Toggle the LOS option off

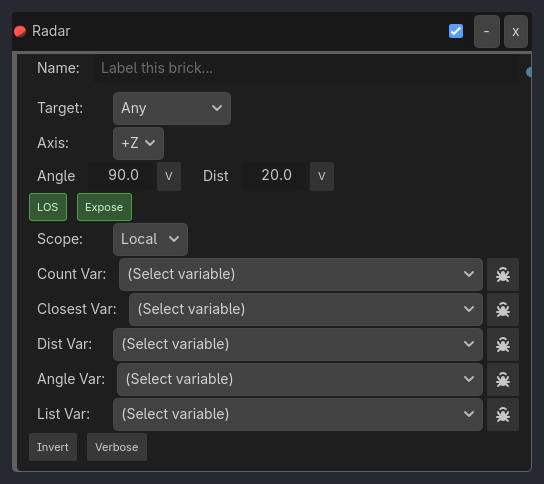tap(48, 207)
